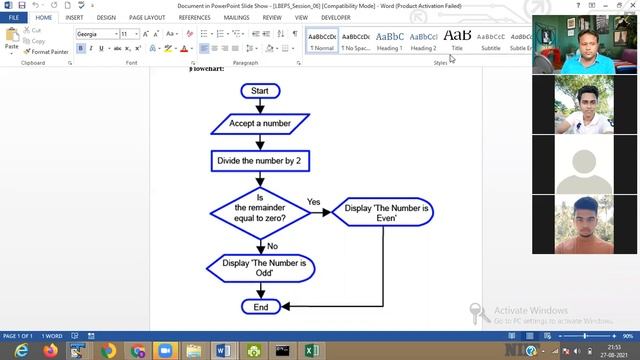Decrease the paragraph indent
The height and width of the screenshot is (360, 640).
click(x=256, y=34)
